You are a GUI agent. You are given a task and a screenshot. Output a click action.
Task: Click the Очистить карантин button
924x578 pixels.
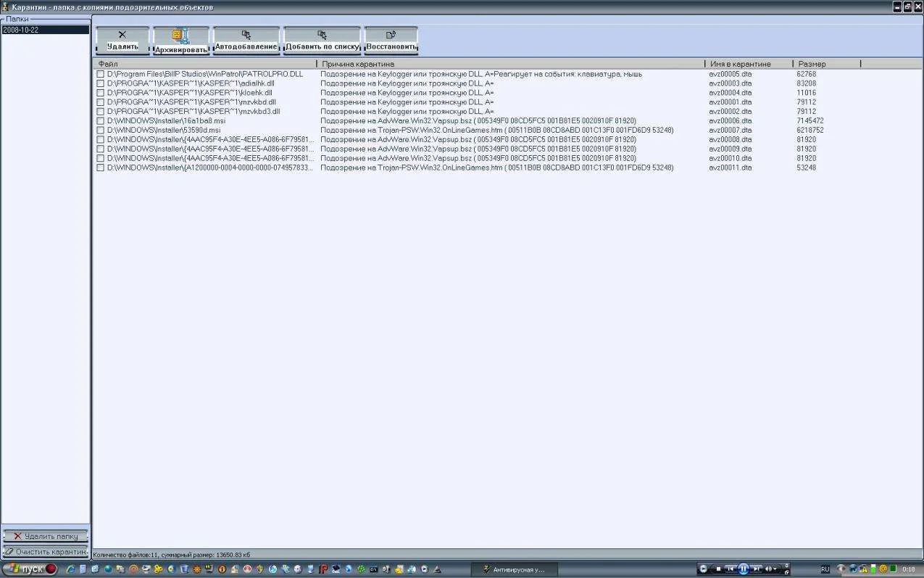46,552
